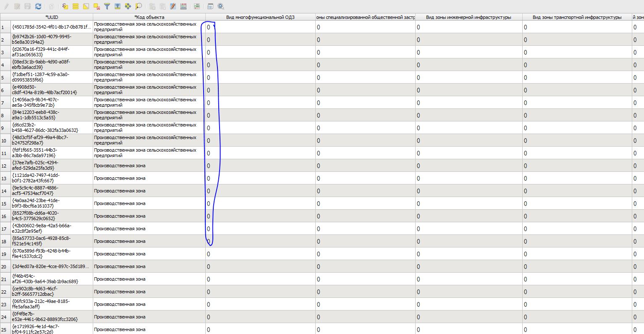Click UUID cell starting with {d2670a16-f329
This screenshot has width=644, height=334.
[52, 52]
